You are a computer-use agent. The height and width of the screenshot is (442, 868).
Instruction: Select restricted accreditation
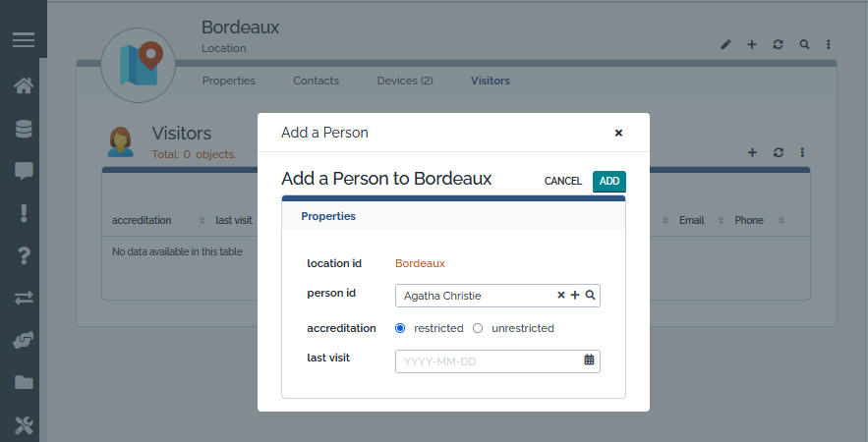(x=400, y=328)
